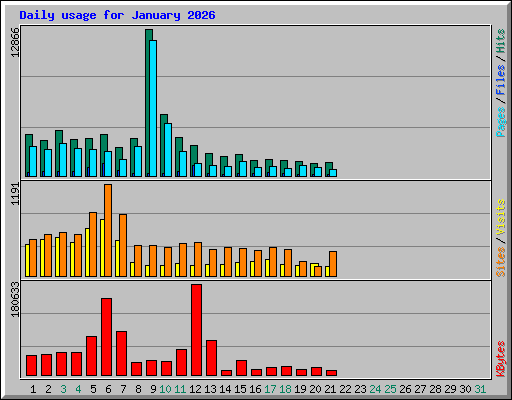
Task: Click the cyan pages bar for day 10
Action: coord(168,150)
